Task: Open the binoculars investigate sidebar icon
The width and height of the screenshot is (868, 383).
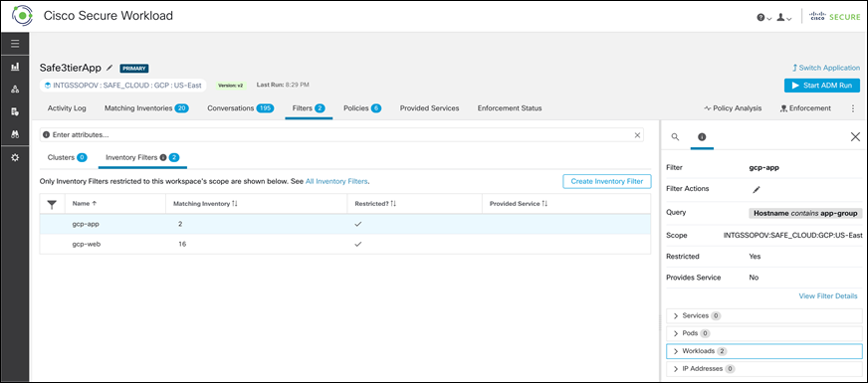Action: [x=15, y=134]
